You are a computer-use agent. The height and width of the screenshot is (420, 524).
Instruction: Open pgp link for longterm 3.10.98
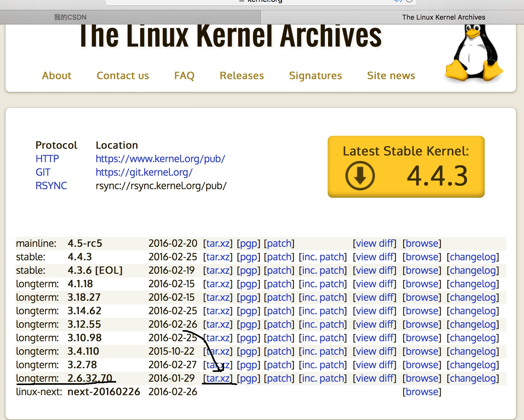(249, 338)
